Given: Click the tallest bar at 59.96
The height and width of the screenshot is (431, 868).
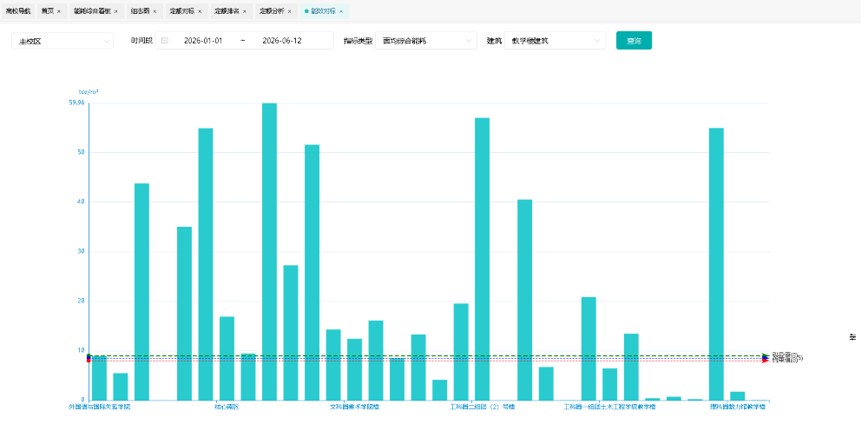Looking at the screenshot, I should click(x=269, y=251).
